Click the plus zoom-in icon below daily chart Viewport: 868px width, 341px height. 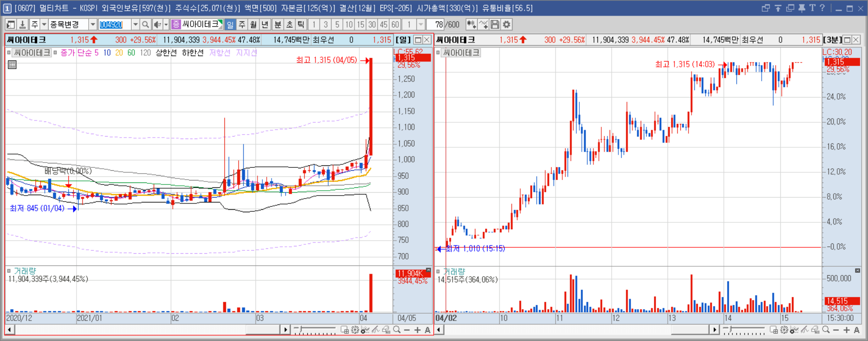click(x=417, y=330)
